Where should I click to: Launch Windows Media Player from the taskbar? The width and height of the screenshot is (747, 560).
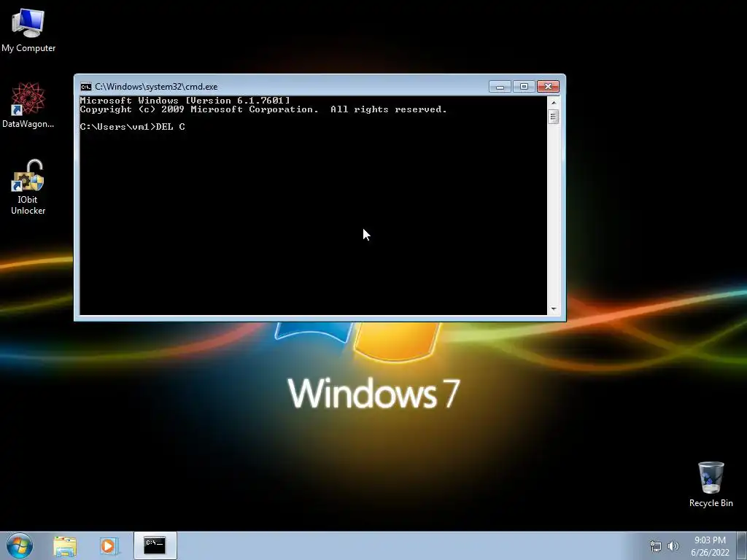(x=109, y=546)
